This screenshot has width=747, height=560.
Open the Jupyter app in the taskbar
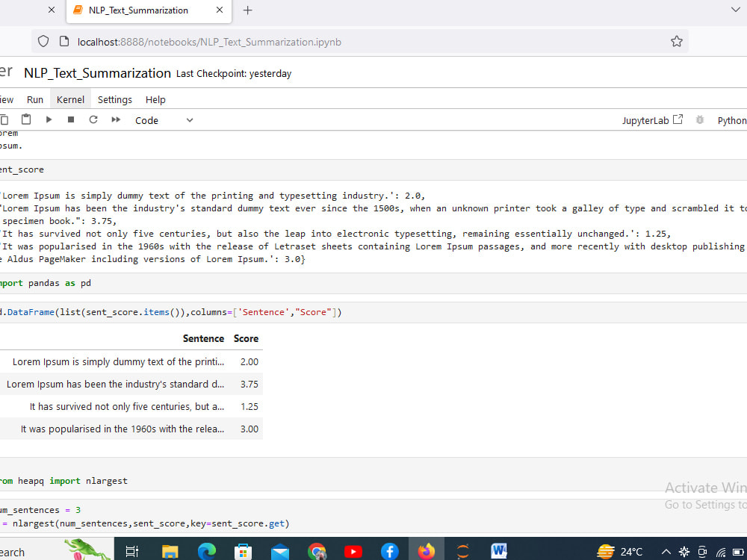463,552
